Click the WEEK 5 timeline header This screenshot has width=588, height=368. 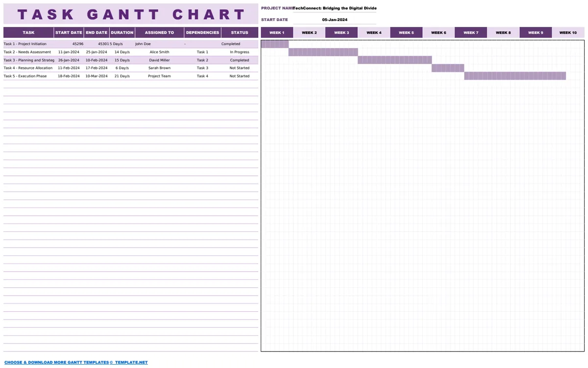[x=406, y=33]
